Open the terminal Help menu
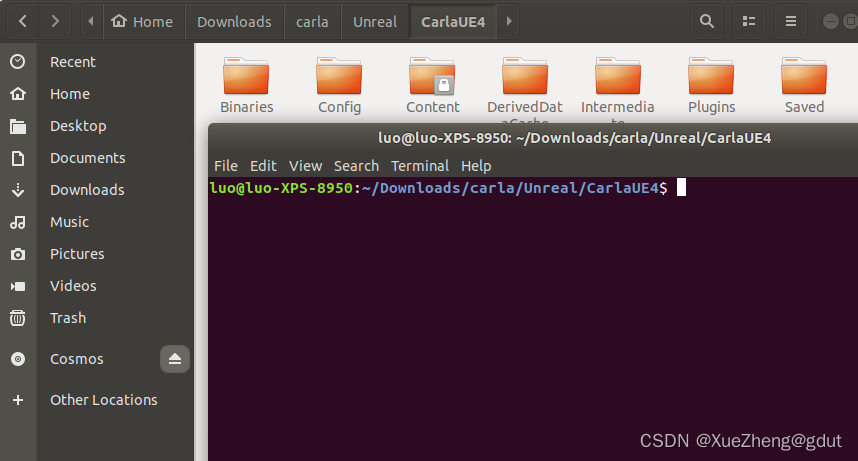 tap(476, 166)
